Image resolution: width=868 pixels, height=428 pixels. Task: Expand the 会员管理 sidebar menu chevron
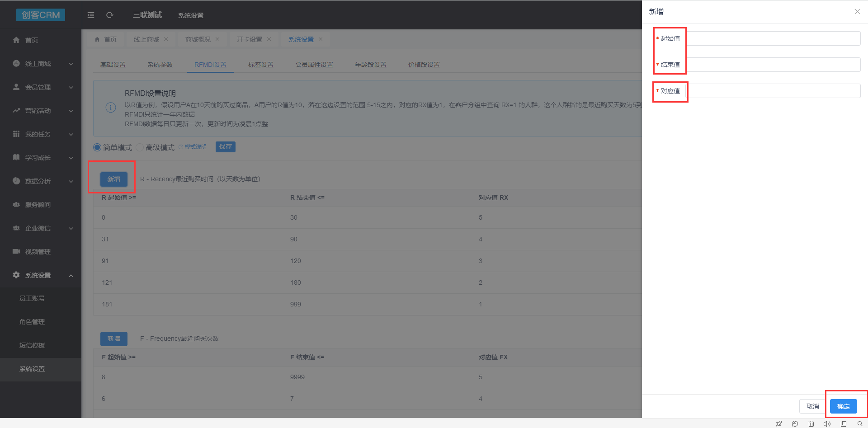(x=71, y=87)
